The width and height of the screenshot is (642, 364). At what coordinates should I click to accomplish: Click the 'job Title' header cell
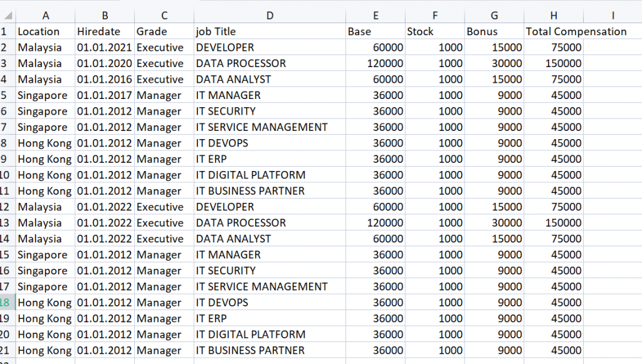[270, 32]
